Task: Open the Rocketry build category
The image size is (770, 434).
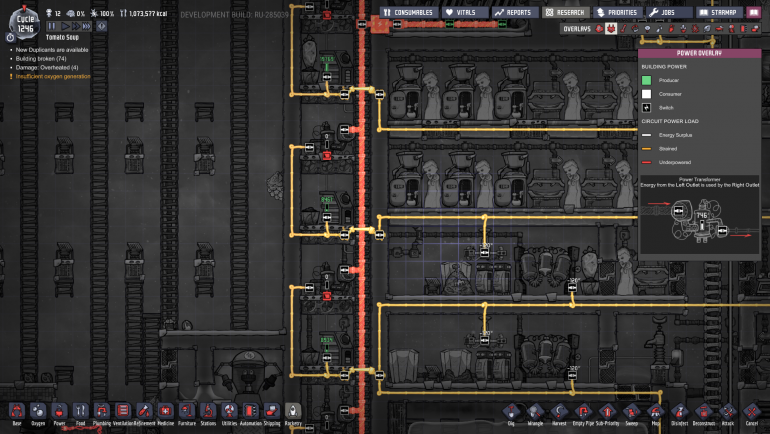Action: [x=293, y=411]
